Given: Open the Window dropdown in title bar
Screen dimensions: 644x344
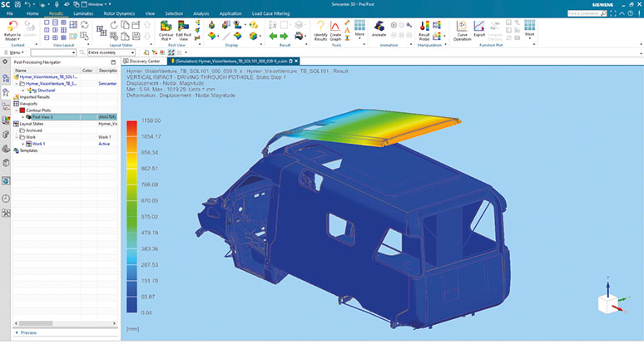Looking at the screenshot, I should coord(96,4).
